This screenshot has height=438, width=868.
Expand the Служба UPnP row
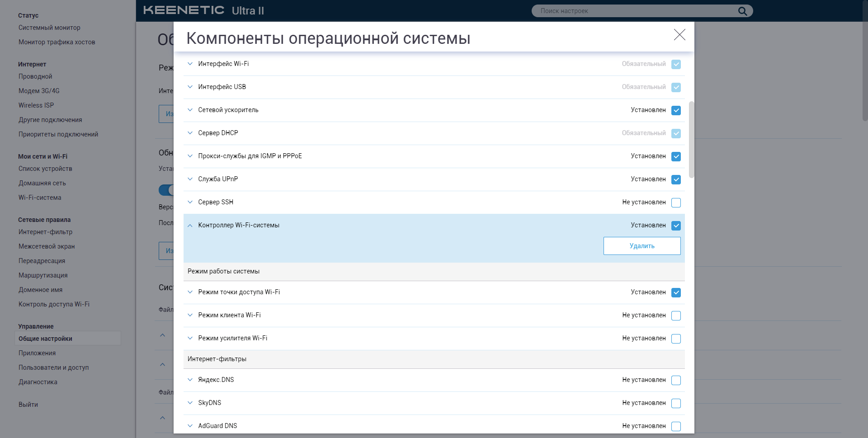point(190,179)
